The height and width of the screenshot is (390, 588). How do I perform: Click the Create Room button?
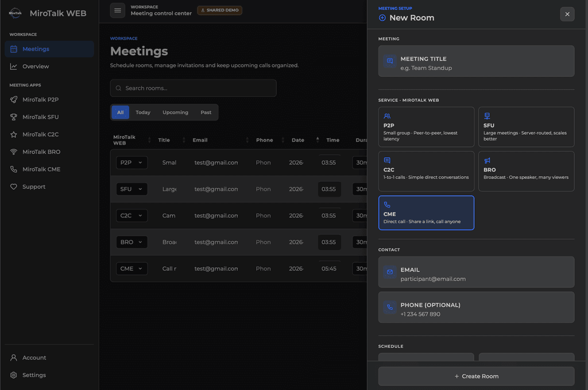coord(476,376)
